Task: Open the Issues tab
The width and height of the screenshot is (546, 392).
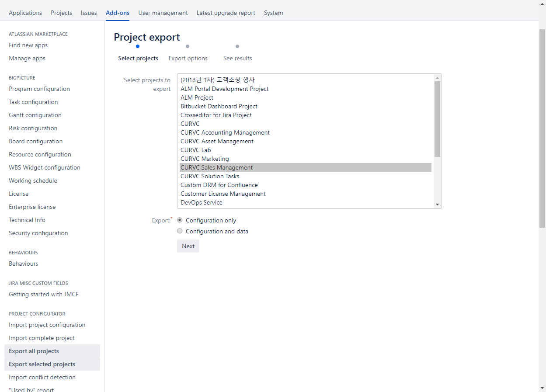Action: tap(89, 13)
